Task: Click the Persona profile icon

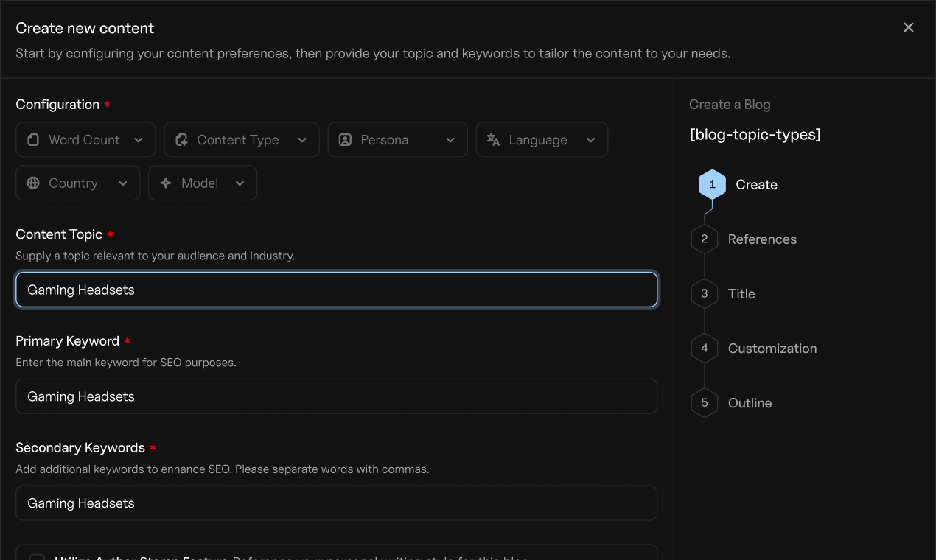Action: [x=345, y=140]
